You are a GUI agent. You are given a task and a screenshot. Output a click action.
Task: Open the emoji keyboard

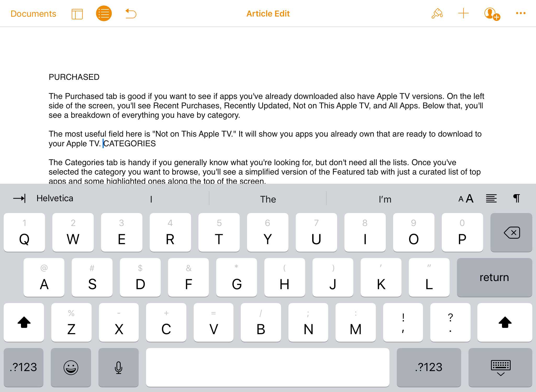(71, 367)
